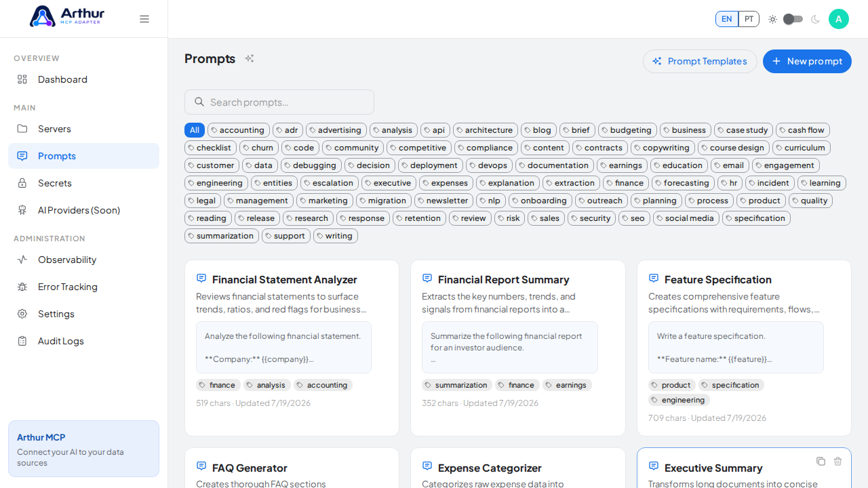Select Prompts in the sidebar

pos(83,156)
